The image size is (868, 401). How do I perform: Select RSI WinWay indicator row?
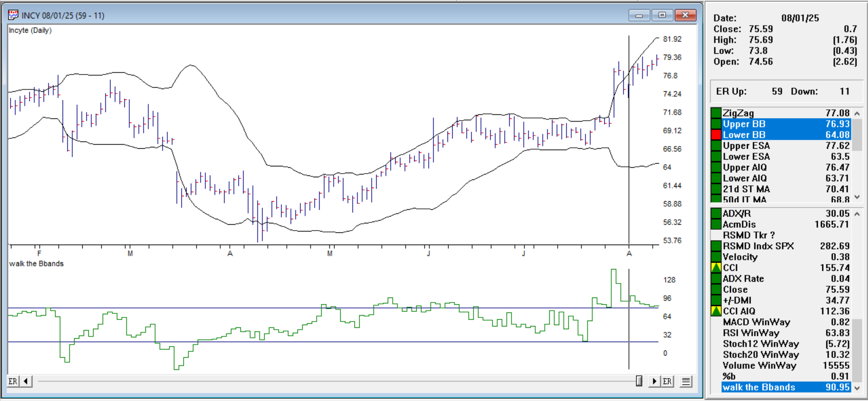(x=786, y=333)
